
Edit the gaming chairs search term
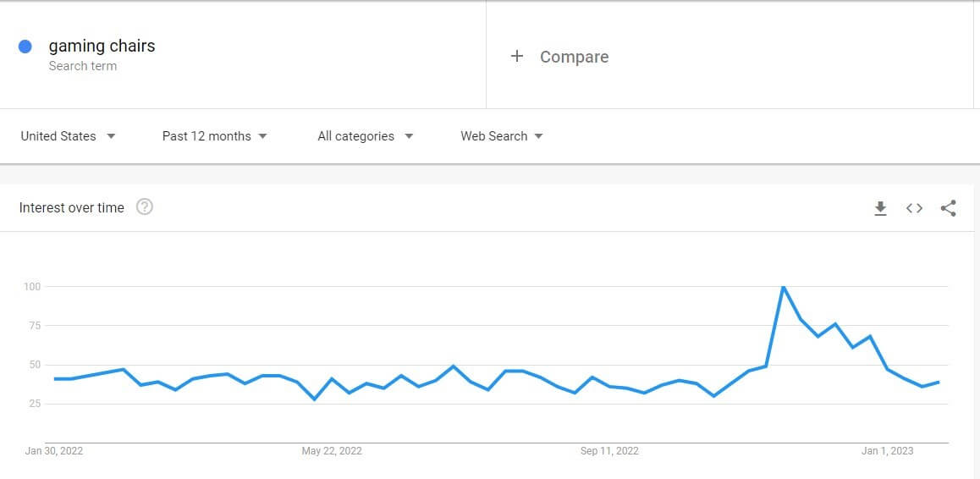tap(102, 47)
